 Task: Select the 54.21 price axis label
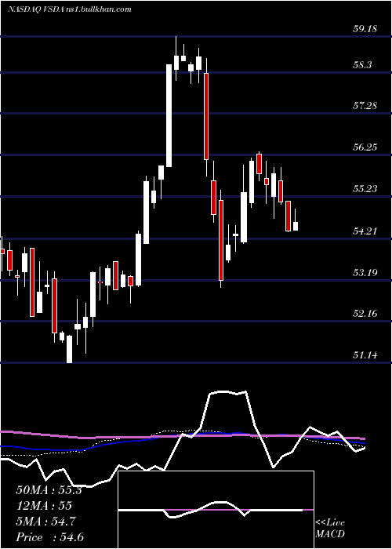point(365,231)
